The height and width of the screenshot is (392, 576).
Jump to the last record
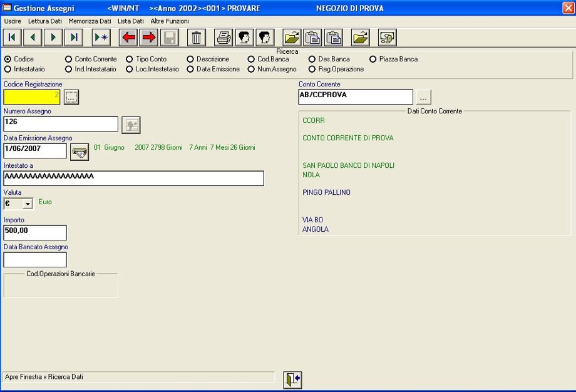pos(74,38)
